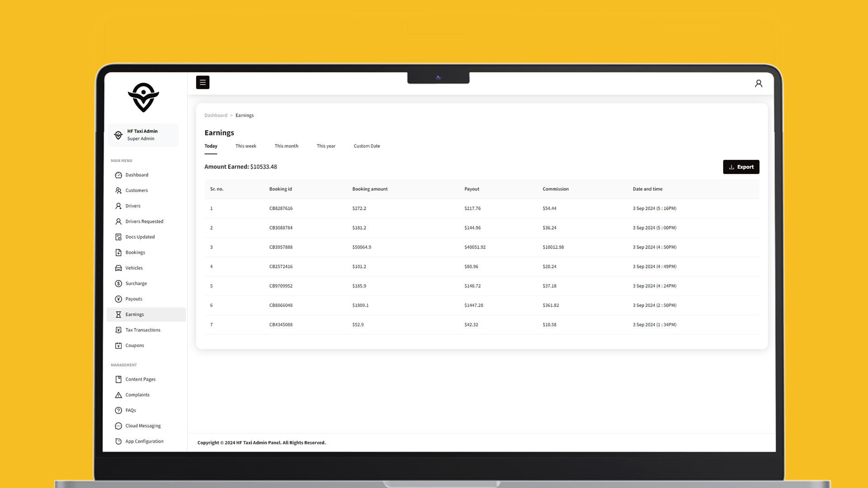868x488 pixels.
Task: Open the Custom Date tab
Action: pos(367,146)
